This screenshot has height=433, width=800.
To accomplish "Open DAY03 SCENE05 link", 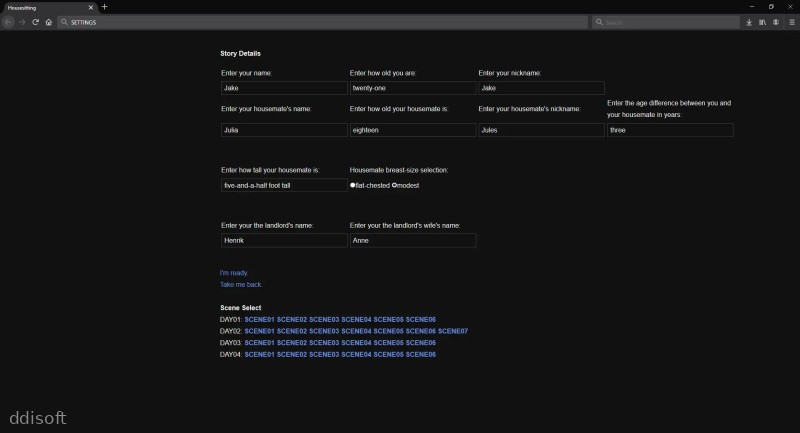I will click(x=388, y=343).
